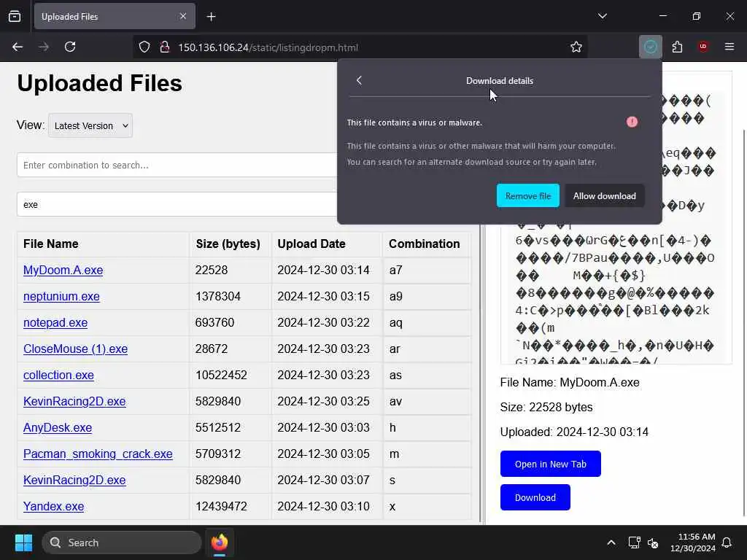
Task: Show hidden system tray icons chevron
Action: coord(611,542)
